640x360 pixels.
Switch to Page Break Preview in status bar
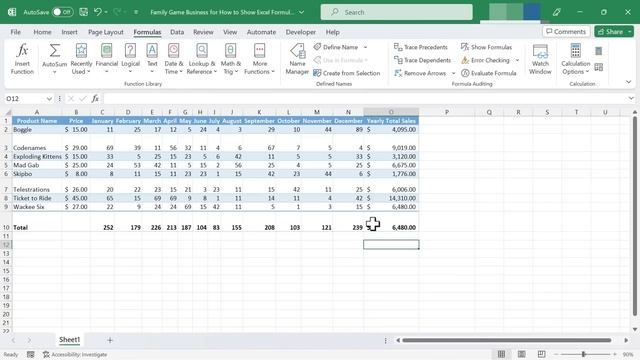541,354
